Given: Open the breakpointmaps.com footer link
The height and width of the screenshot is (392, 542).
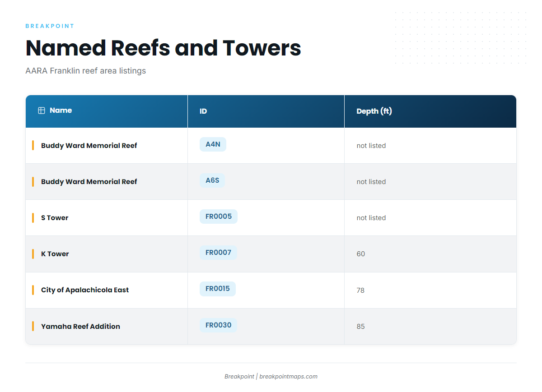Looking at the screenshot, I should pyautogui.click(x=288, y=377).
